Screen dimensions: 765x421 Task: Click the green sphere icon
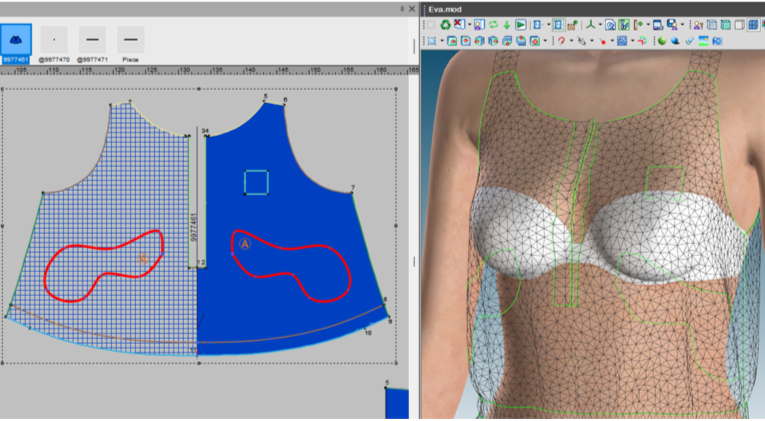point(661,41)
